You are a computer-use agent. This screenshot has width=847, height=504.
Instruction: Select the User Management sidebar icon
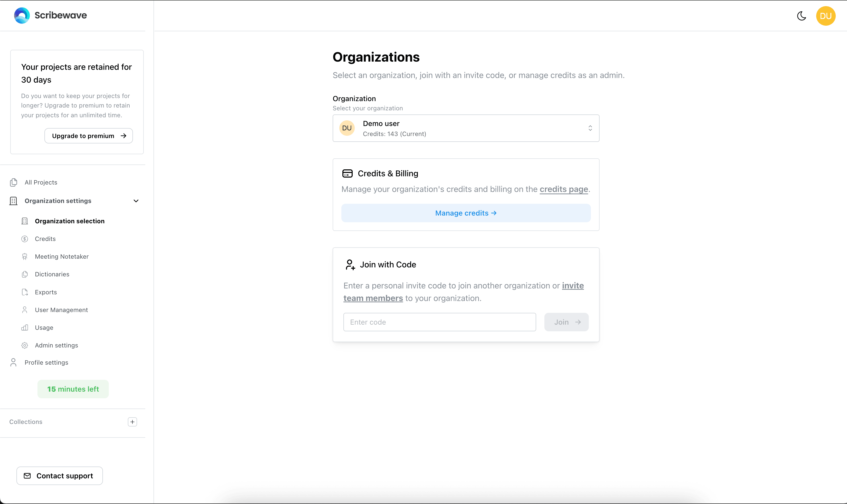pyautogui.click(x=25, y=310)
